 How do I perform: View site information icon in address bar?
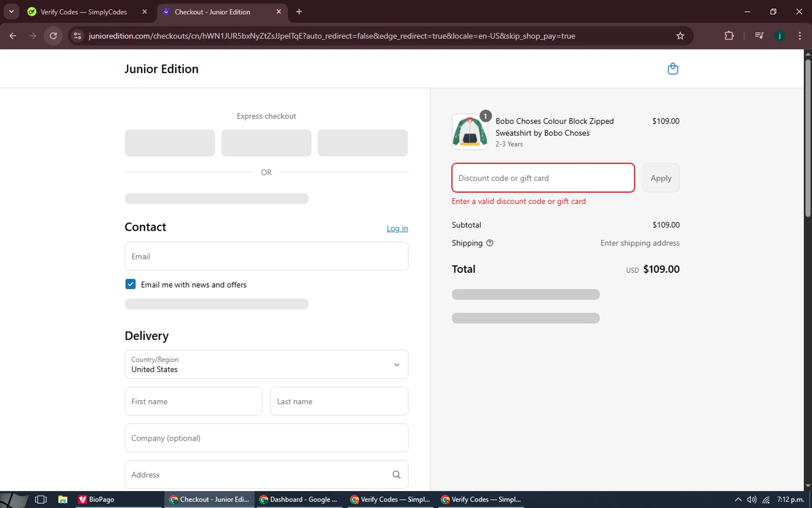(x=77, y=36)
